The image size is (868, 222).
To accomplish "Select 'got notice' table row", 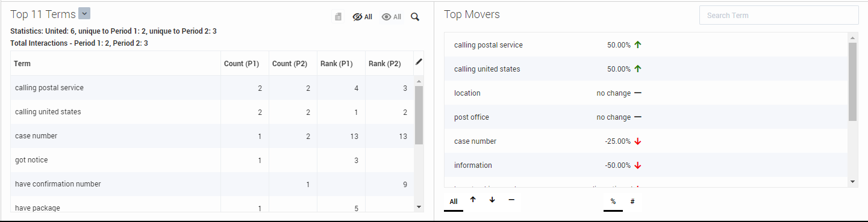I will tap(212, 160).
